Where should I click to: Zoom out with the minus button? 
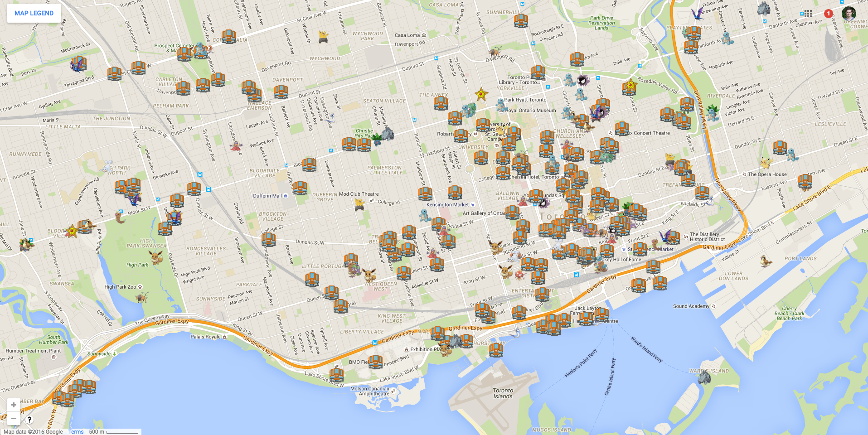[x=14, y=418]
